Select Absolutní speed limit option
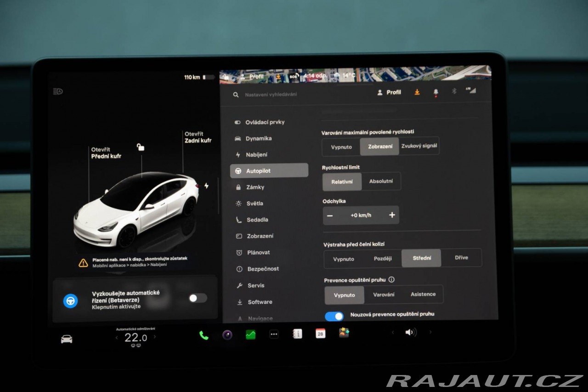The height and width of the screenshot is (392, 588). tap(381, 181)
